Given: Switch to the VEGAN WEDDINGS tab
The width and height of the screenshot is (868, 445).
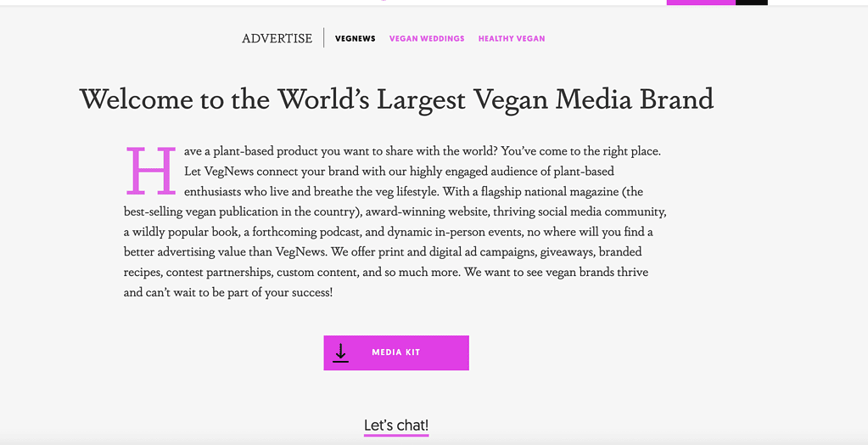Looking at the screenshot, I should [427, 39].
